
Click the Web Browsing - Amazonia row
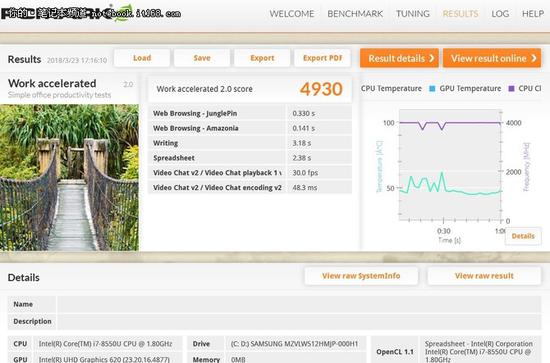click(x=250, y=128)
